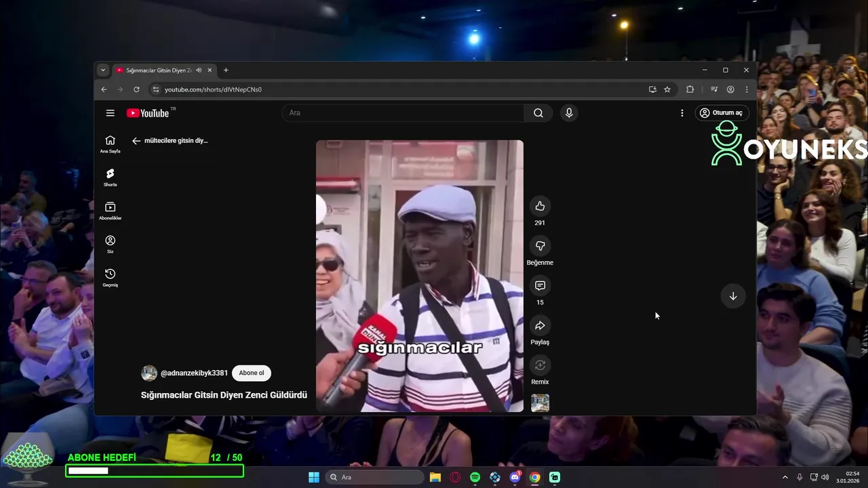Open File Explorer from taskbar
868x488 pixels.
coord(435,477)
